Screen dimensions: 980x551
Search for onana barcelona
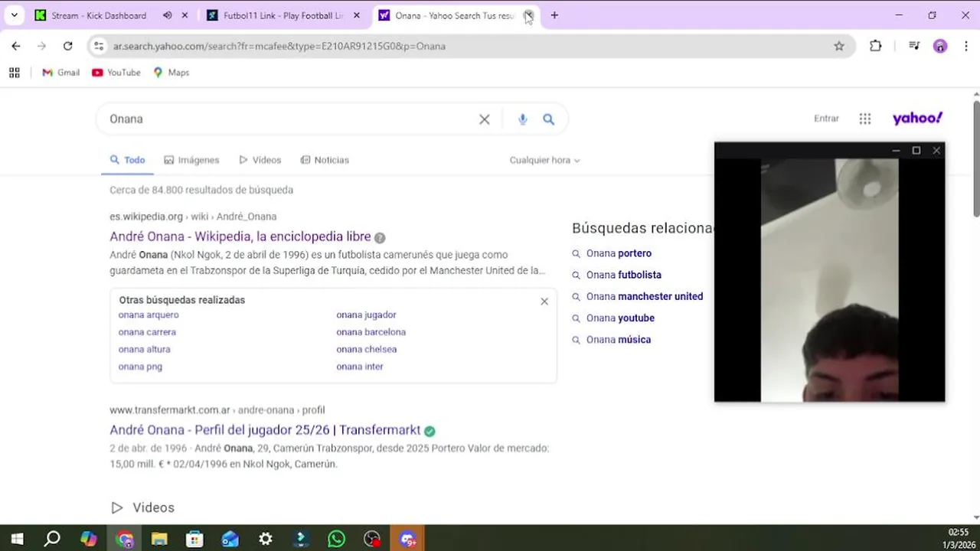[371, 332]
